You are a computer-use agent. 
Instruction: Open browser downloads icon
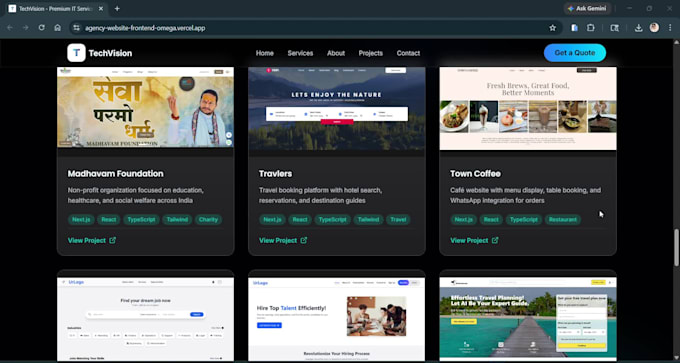(x=638, y=28)
